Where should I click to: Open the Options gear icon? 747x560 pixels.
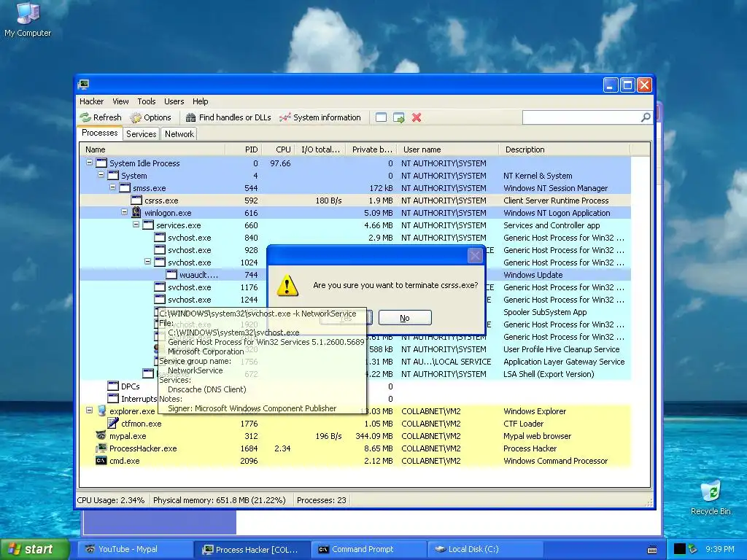(x=136, y=117)
